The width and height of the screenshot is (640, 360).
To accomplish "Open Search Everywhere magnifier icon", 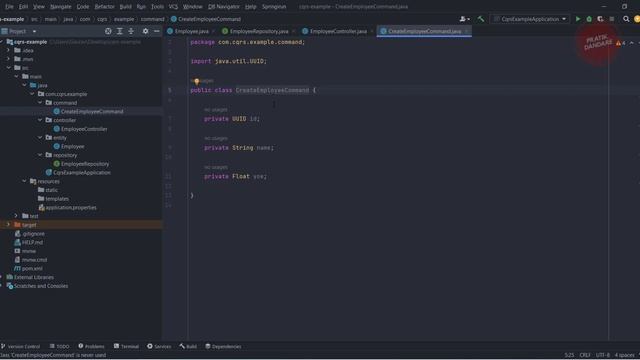I will click(x=626, y=19).
